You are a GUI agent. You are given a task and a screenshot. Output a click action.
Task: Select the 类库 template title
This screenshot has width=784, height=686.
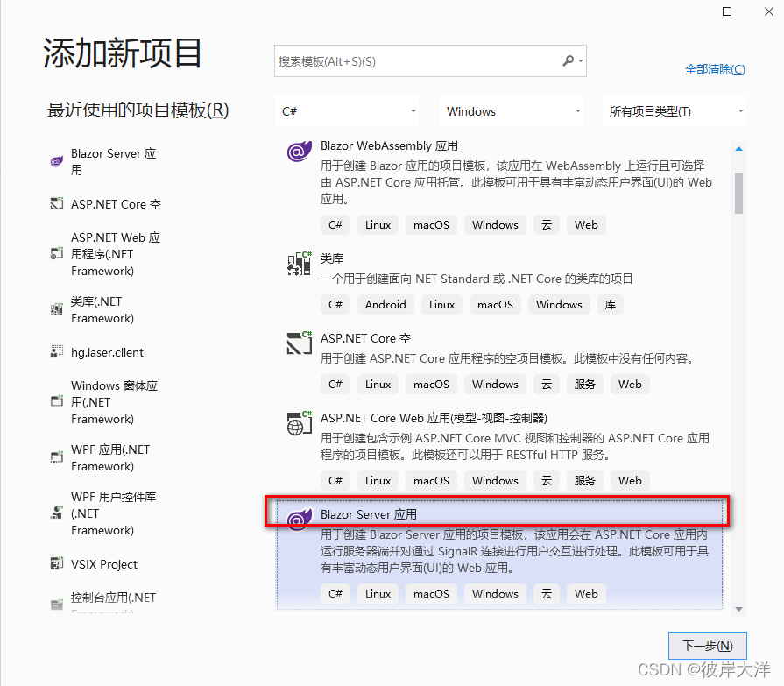(332, 258)
